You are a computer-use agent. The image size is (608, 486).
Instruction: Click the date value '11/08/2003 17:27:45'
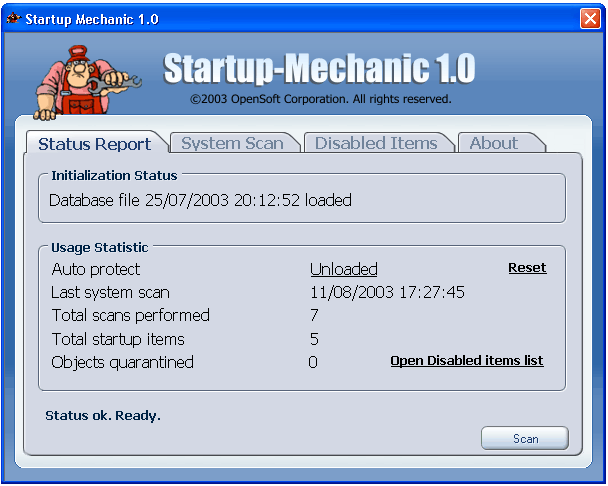(x=387, y=292)
